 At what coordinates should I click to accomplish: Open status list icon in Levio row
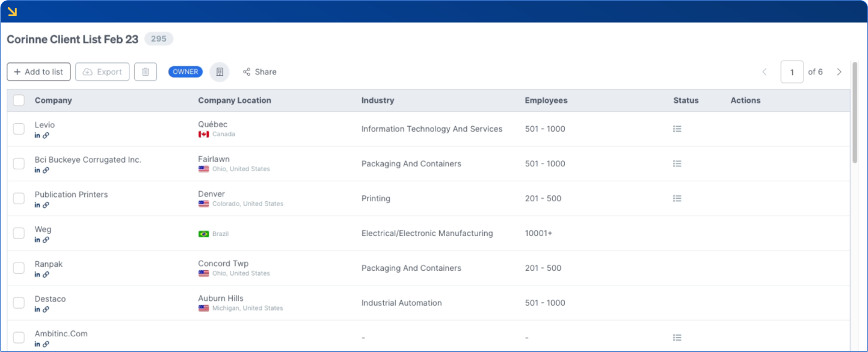677,129
